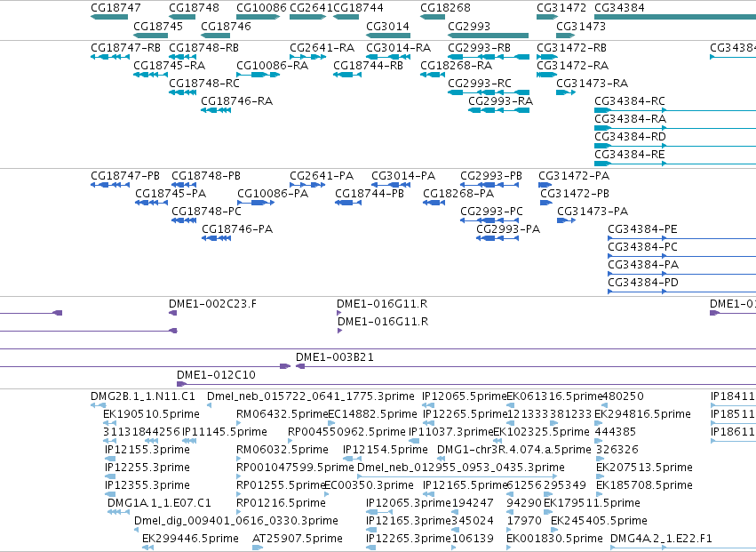Select the CG18747-RB transcript label

coord(125,48)
